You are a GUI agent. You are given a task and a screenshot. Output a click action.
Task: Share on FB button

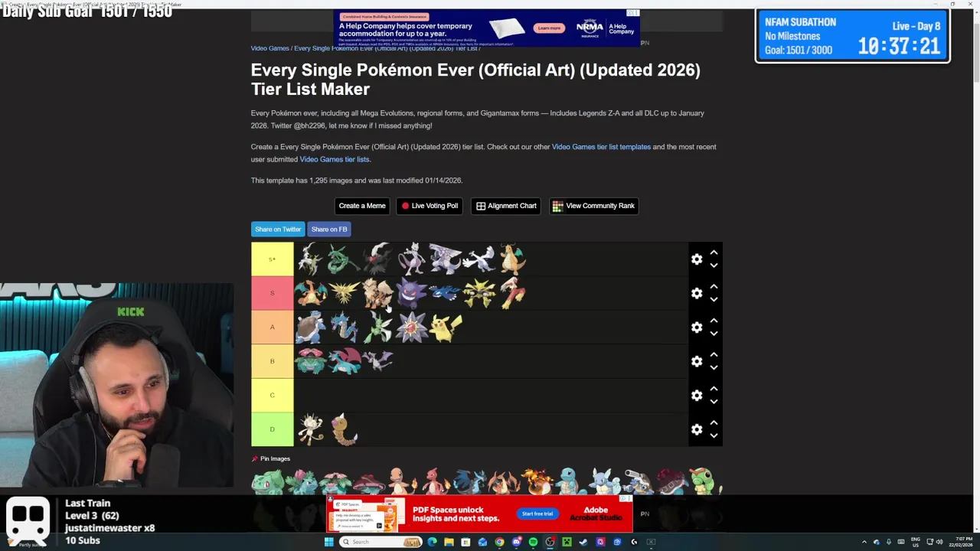(329, 230)
